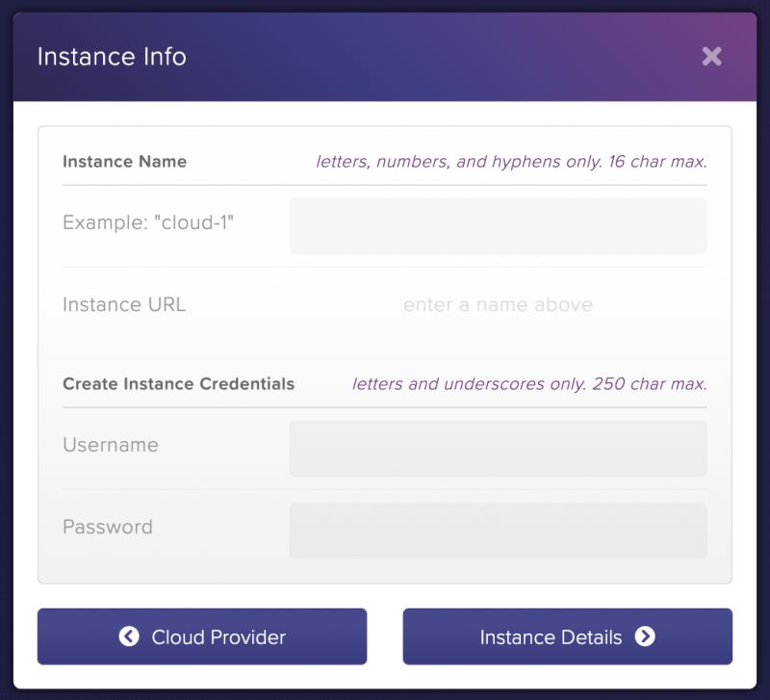The width and height of the screenshot is (770, 700).
Task: Click the close X icon on the dialog
Action: 711,57
